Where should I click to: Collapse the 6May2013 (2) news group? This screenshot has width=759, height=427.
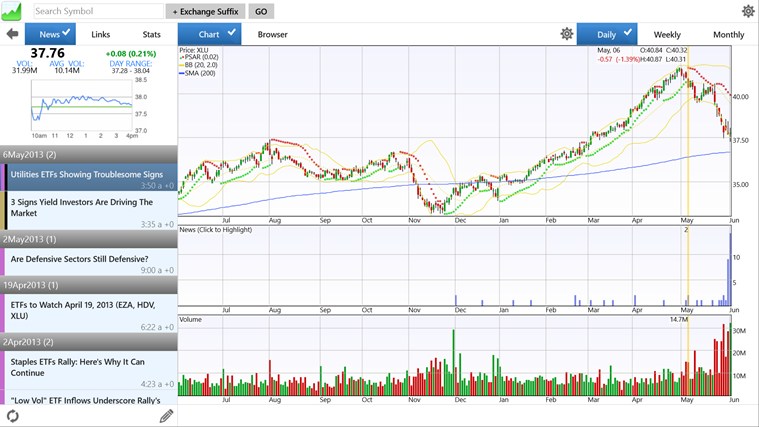tap(88, 155)
